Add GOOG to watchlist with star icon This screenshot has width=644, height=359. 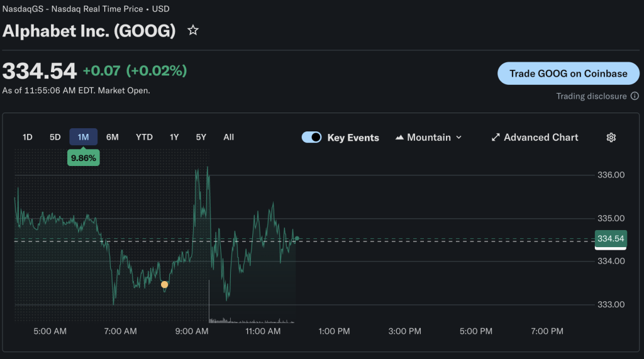click(x=193, y=30)
